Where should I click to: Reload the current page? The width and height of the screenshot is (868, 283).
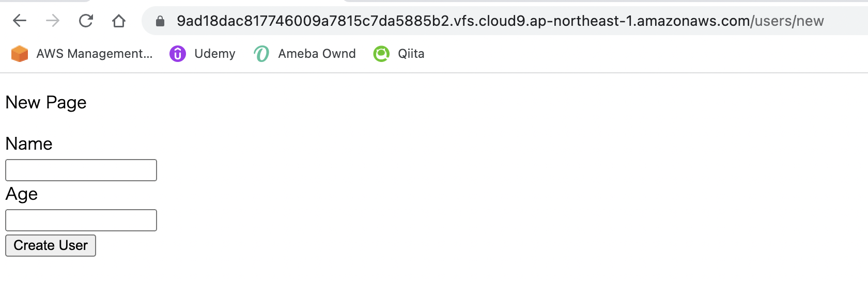click(86, 21)
